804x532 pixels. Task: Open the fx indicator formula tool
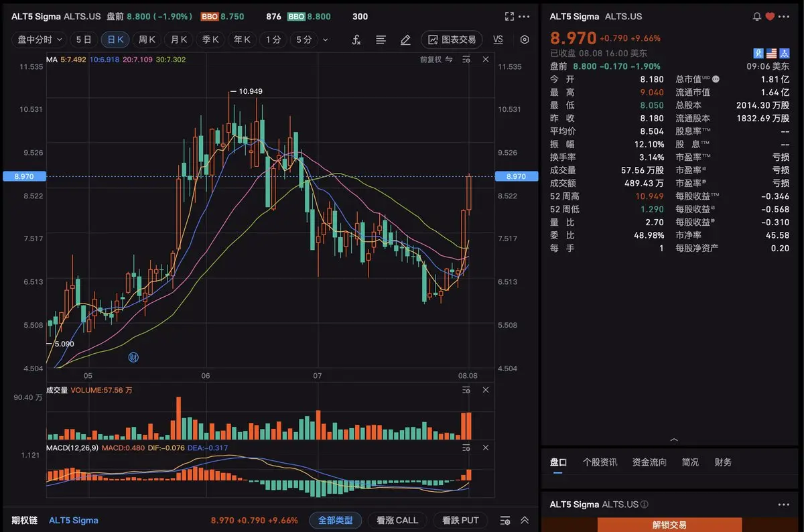tap(356, 40)
